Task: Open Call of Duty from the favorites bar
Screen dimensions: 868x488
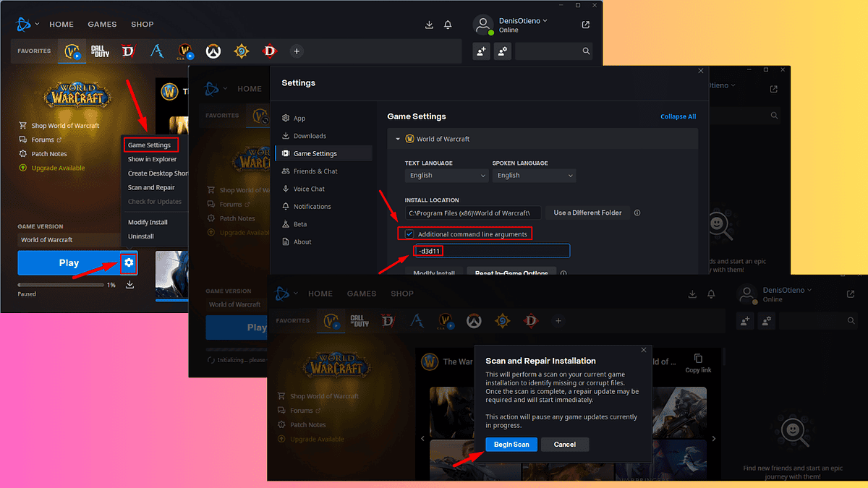Action: coord(99,51)
